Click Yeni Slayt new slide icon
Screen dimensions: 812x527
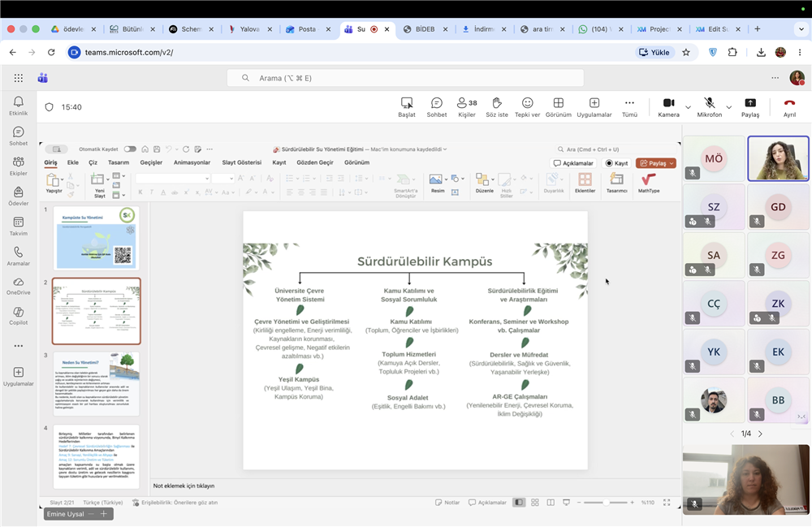[x=97, y=180]
